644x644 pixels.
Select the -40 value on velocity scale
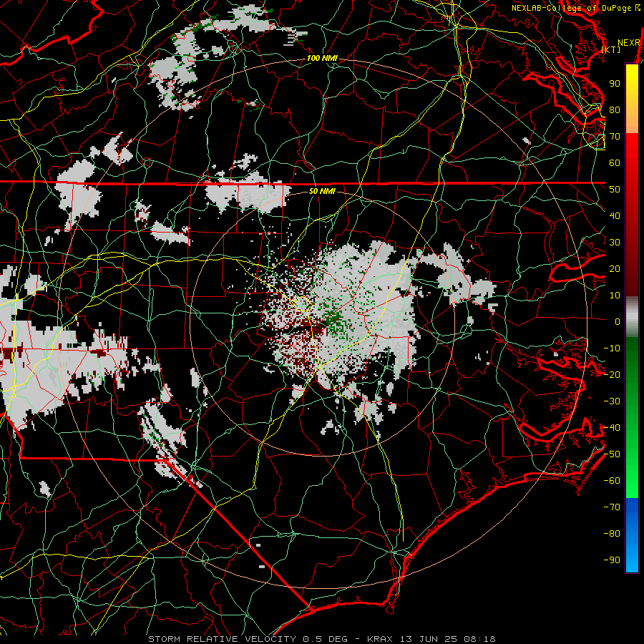click(612, 428)
